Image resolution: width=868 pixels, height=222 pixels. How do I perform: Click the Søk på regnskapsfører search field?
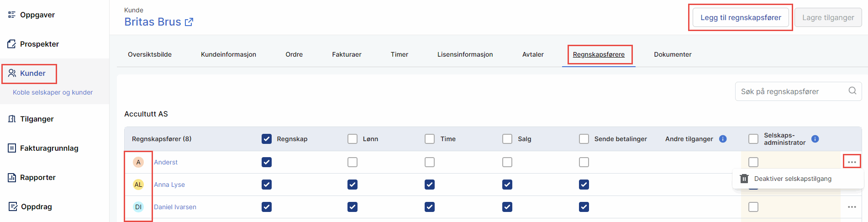(x=792, y=91)
